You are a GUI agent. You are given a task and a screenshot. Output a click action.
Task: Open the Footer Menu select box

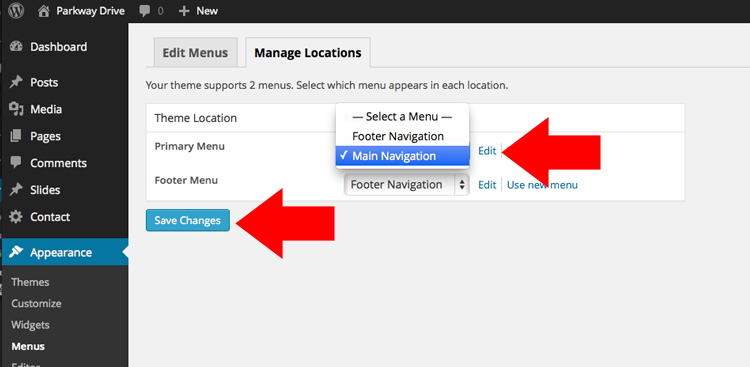pyautogui.click(x=407, y=185)
